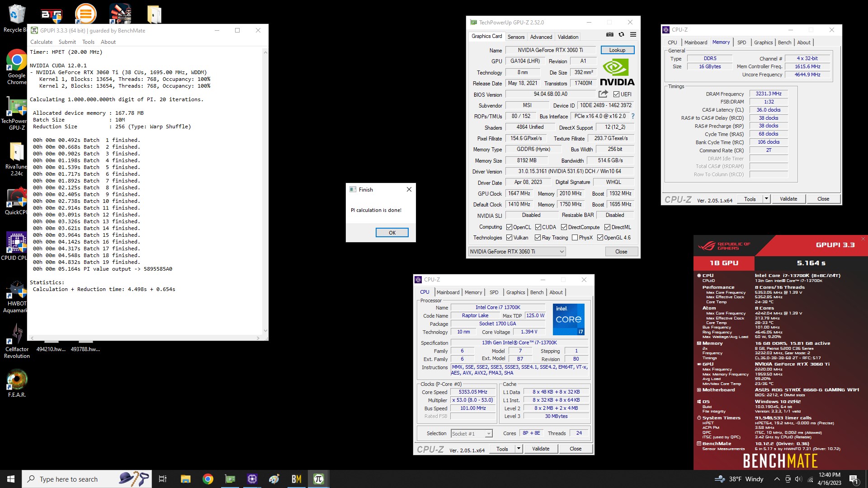This screenshot has height=488, width=868.
Task: Toggle the CUDA checkbox
Action: coord(538,227)
